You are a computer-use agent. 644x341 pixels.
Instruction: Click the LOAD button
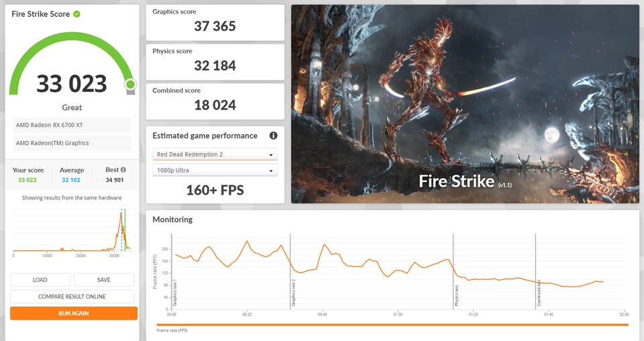point(40,280)
